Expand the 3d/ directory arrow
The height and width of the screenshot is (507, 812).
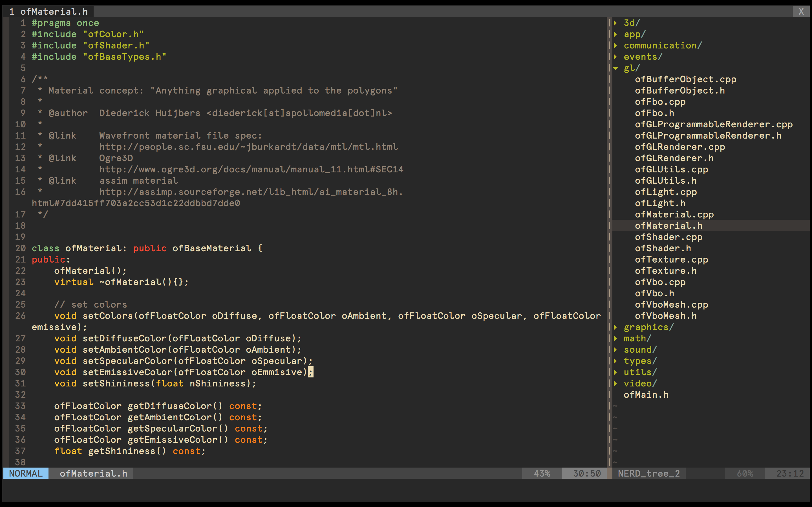[616, 23]
